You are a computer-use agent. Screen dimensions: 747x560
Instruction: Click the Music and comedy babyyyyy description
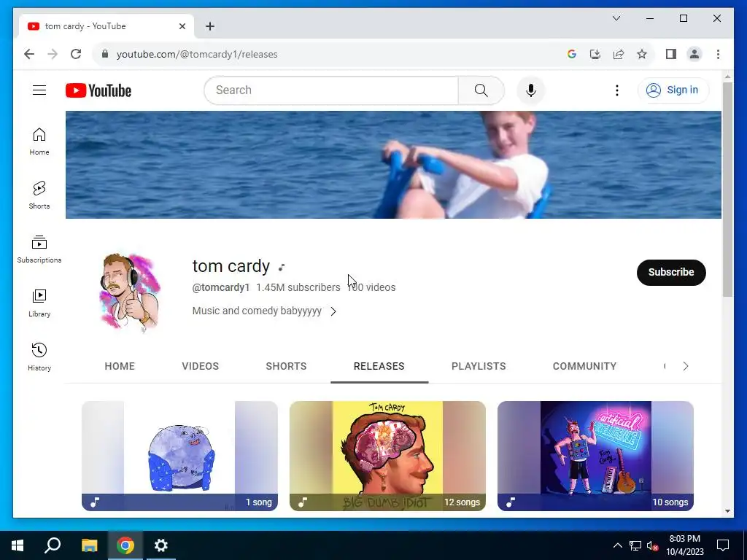coord(257,311)
